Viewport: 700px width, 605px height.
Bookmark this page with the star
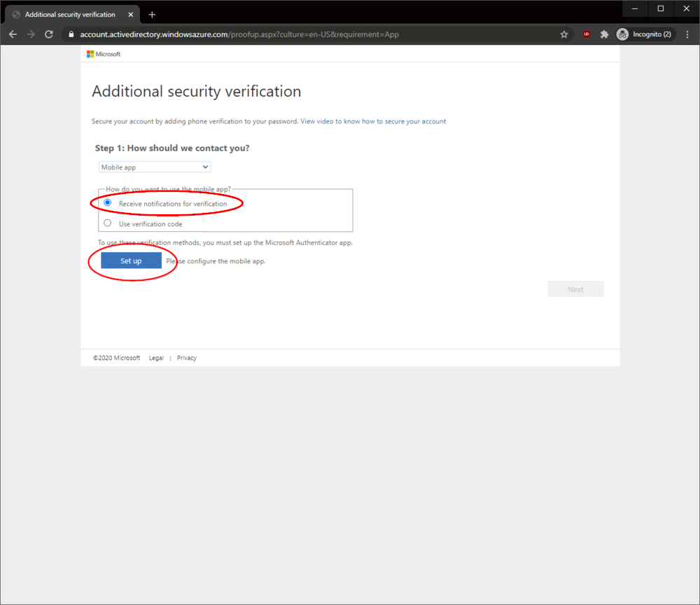564,34
